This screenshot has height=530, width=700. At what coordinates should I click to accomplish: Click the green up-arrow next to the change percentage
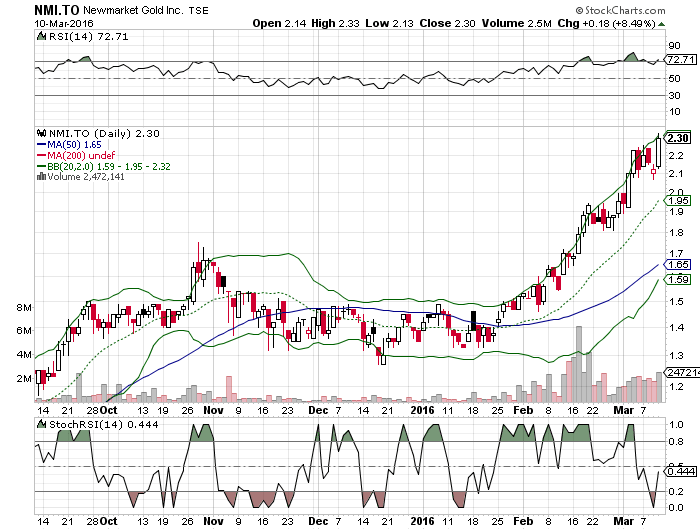pyautogui.click(x=661, y=24)
